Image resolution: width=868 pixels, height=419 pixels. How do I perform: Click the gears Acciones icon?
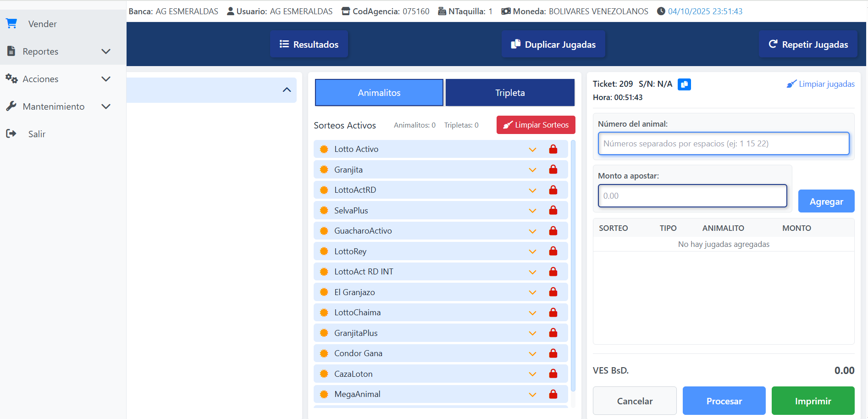pyautogui.click(x=11, y=78)
